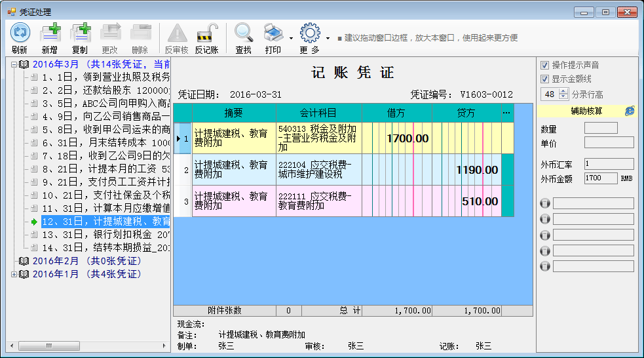Expand the 2016年1月 voucher tree node
This screenshot has height=358, width=644.
click(14, 274)
